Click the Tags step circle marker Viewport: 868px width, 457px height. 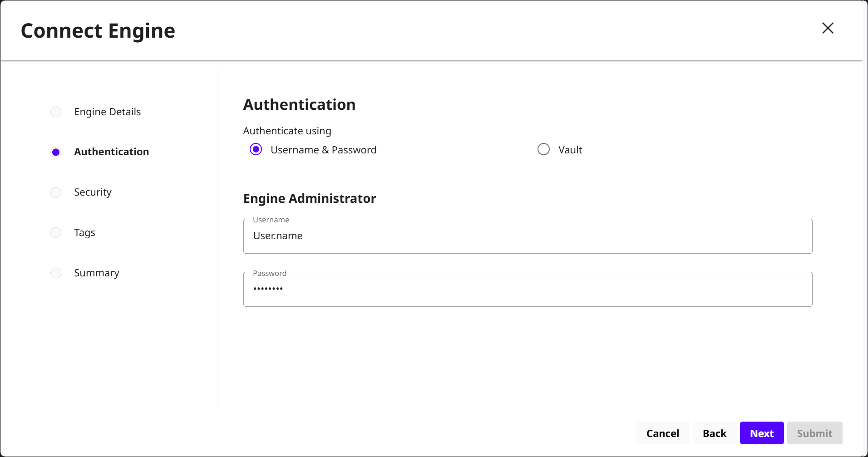coord(56,232)
